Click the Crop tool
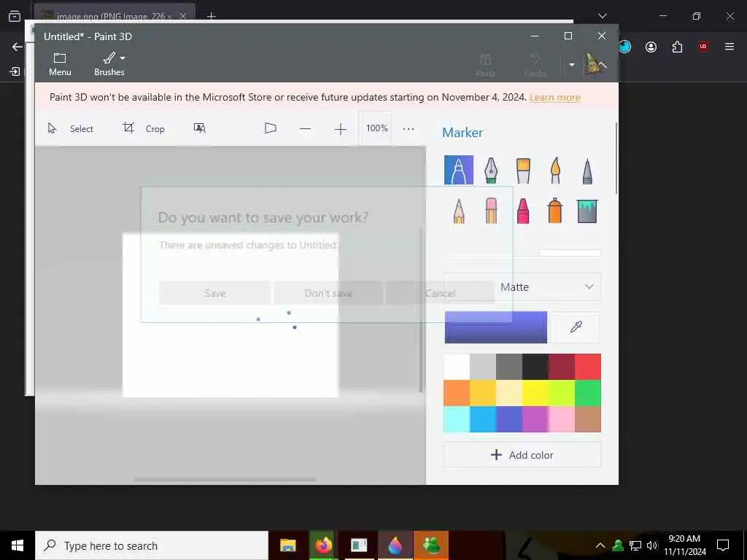Screen dimensions: 747x560 (x=144, y=128)
